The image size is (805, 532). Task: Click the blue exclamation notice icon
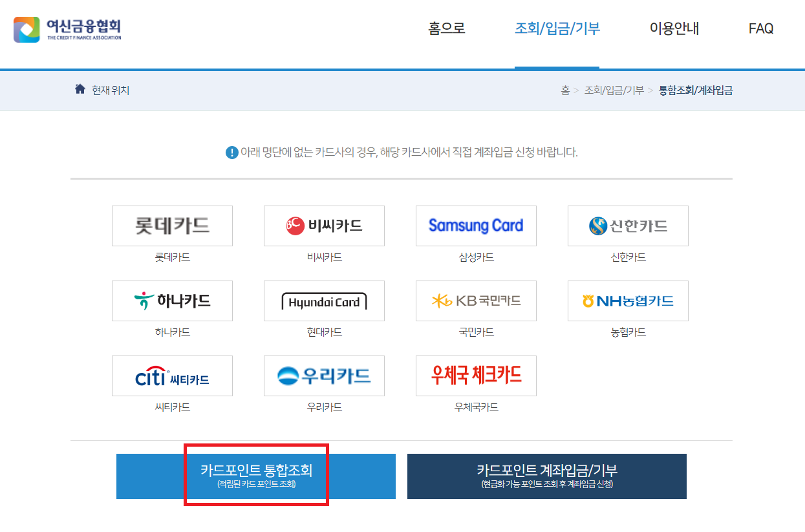(x=231, y=153)
